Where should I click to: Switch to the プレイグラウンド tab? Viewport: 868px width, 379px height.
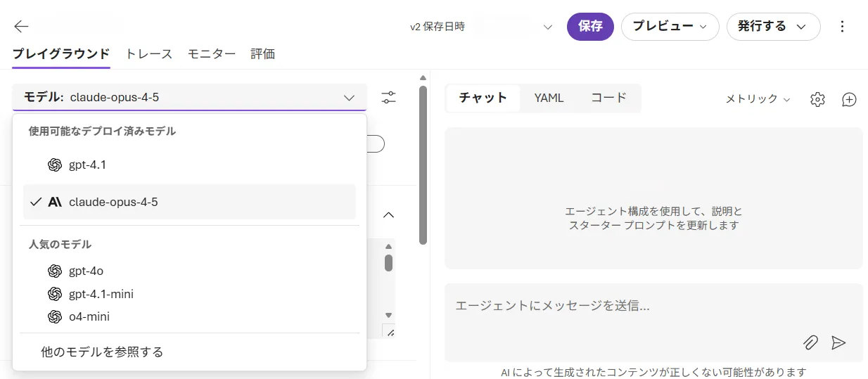click(61, 53)
